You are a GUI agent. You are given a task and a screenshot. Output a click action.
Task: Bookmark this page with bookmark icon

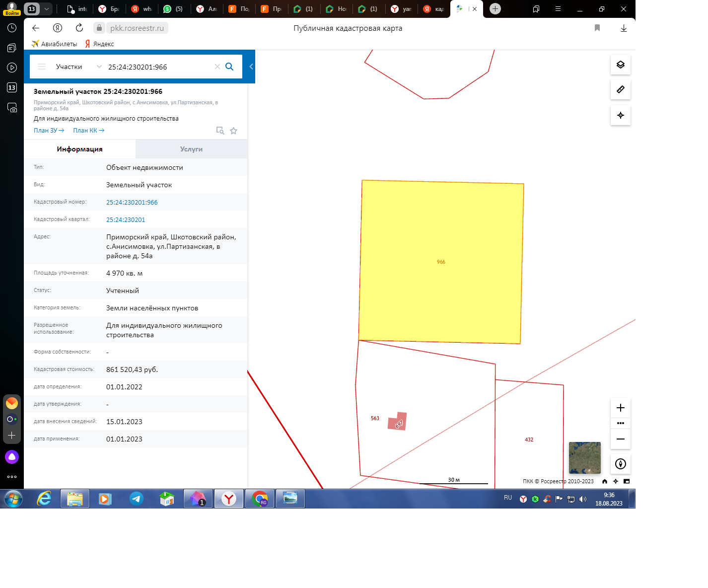tap(597, 28)
